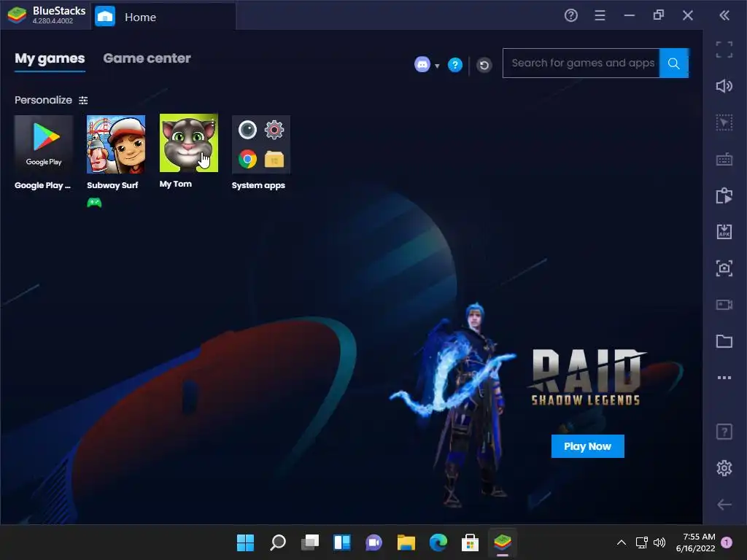This screenshot has width=747, height=560.
Task: Open the Teams Chat taskbar icon
Action: click(374, 542)
